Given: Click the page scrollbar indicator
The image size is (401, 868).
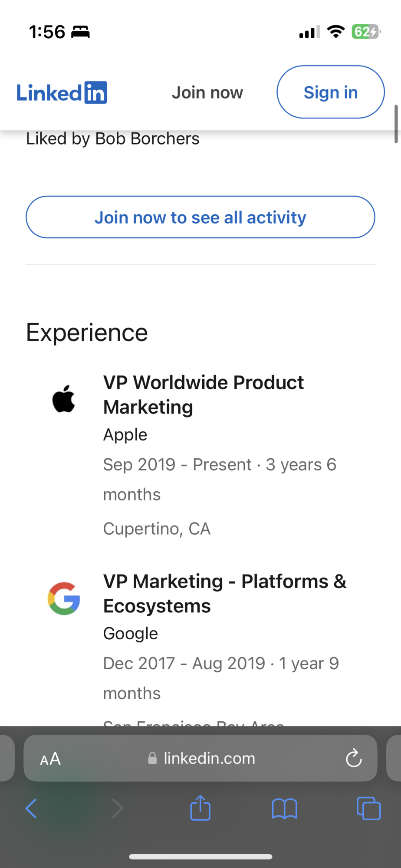Looking at the screenshot, I should 396,124.
